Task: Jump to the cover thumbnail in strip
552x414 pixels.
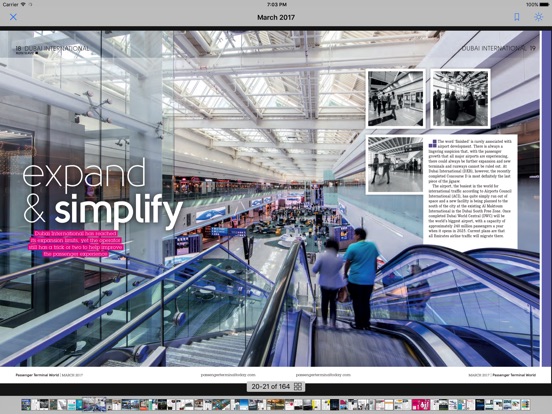Action: [26, 404]
